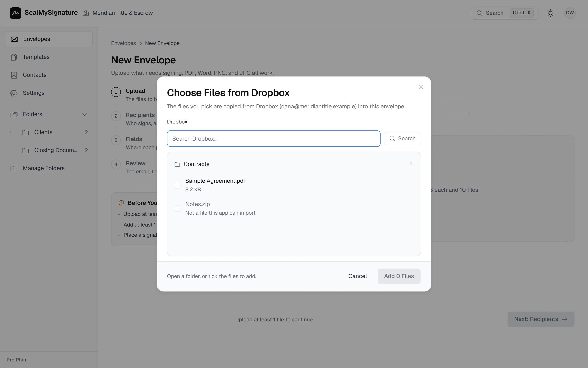Image resolution: width=588 pixels, height=368 pixels.
Task: Select Manage Folders in the sidebar
Action: coord(49,168)
